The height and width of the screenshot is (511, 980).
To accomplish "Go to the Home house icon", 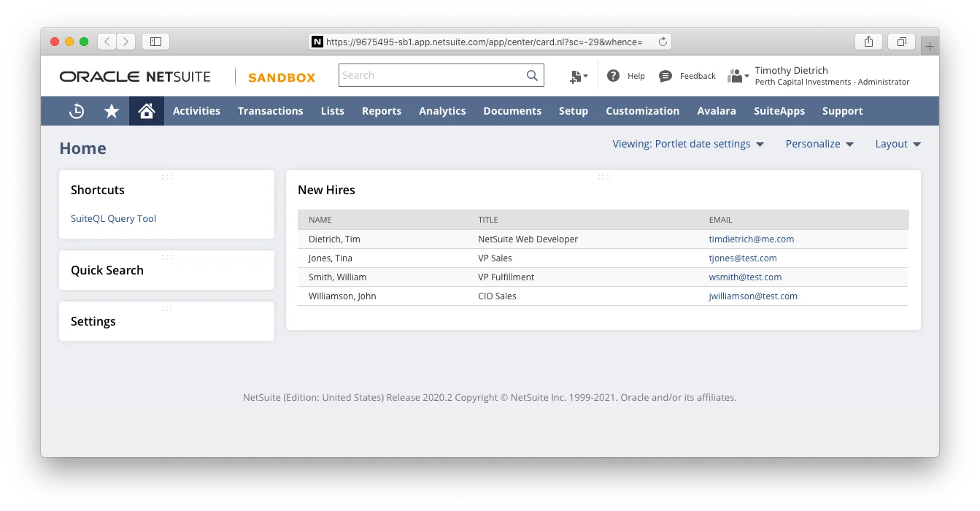I will [x=147, y=111].
